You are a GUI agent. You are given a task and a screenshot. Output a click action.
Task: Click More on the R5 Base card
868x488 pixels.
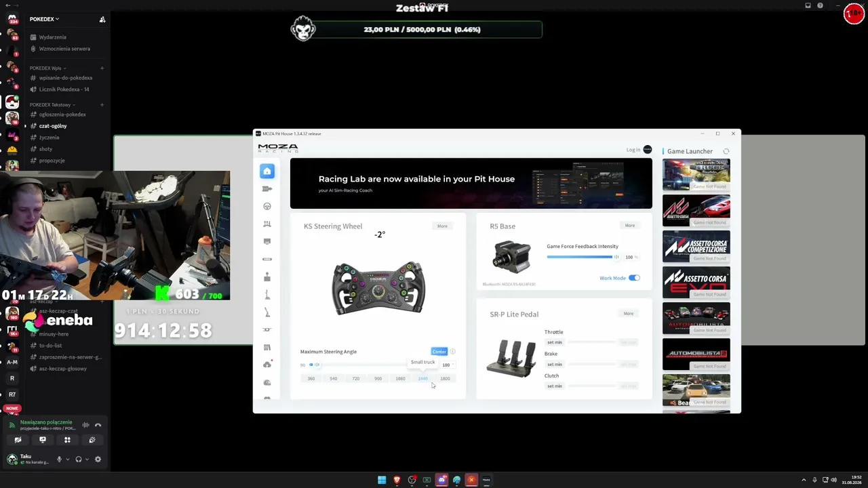point(630,225)
